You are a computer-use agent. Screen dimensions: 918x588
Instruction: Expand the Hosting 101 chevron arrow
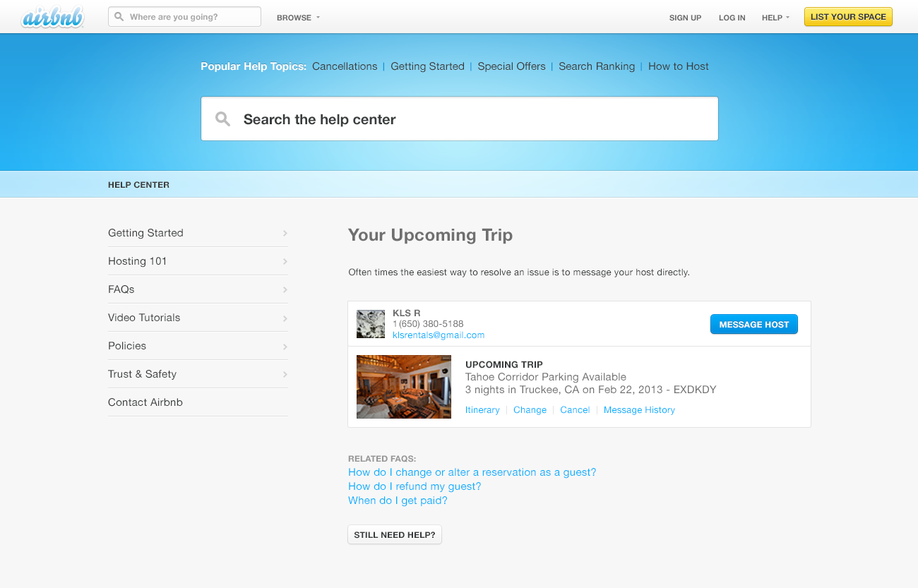(x=285, y=261)
